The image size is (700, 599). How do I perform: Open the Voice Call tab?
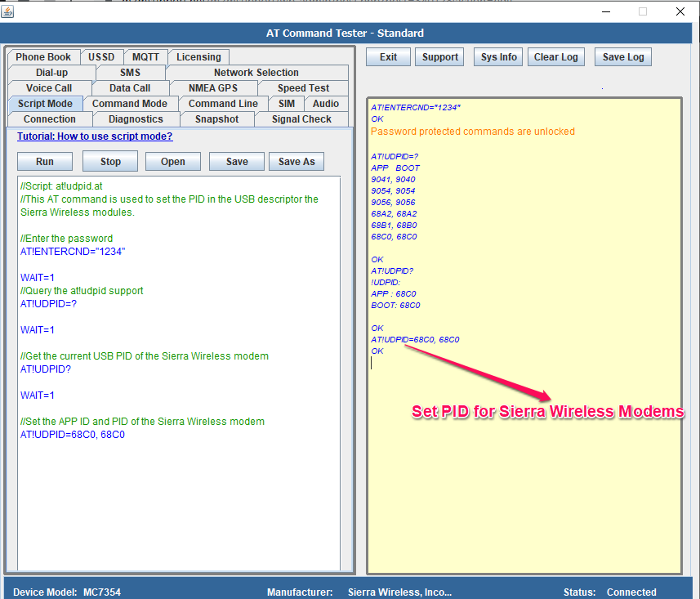pyautogui.click(x=49, y=88)
